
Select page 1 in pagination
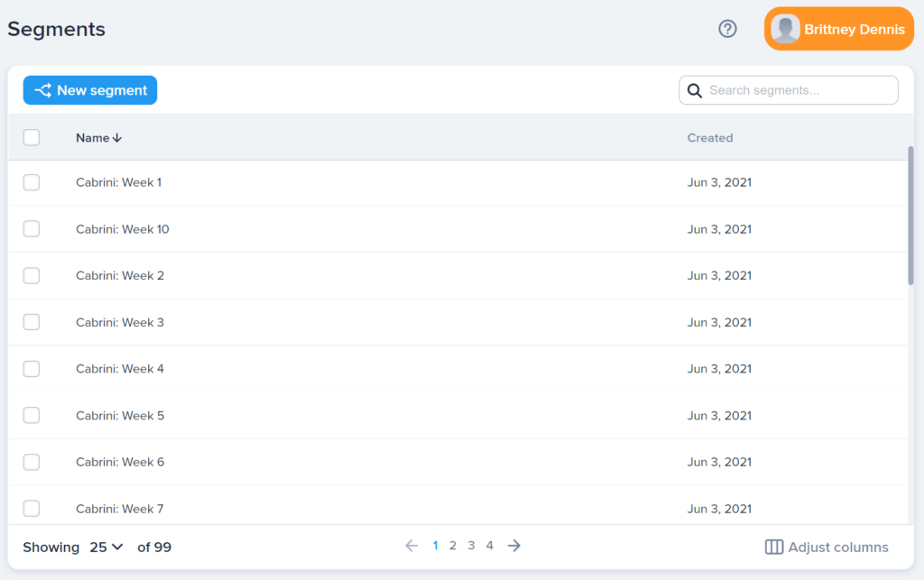point(435,546)
